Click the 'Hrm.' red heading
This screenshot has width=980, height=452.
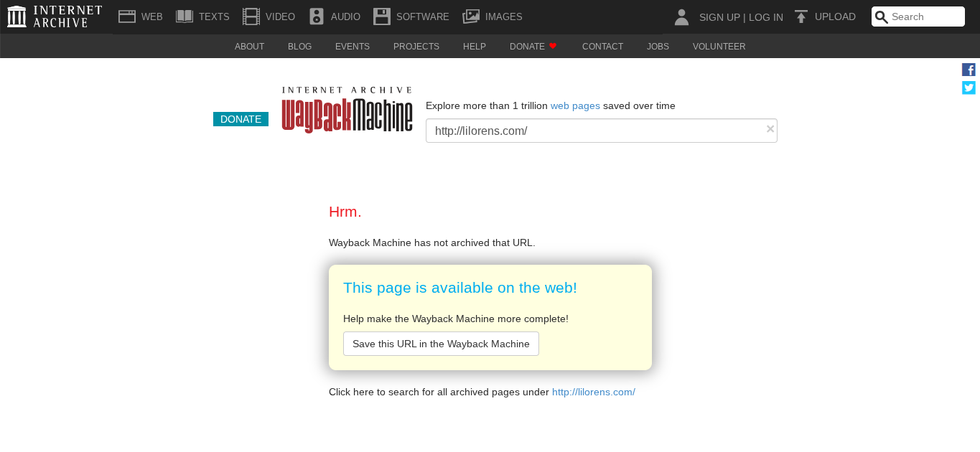point(345,212)
